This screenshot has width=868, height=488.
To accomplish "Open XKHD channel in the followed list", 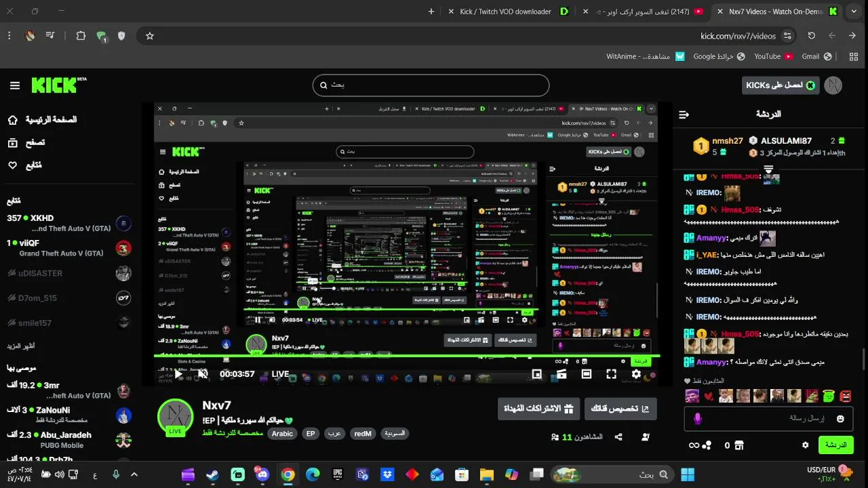I will (x=68, y=223).
